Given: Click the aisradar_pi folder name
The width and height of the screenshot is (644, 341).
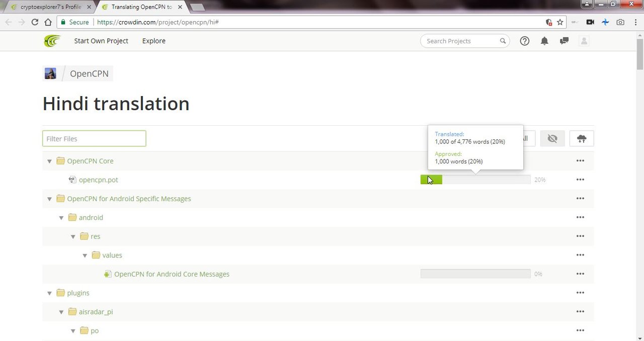Looking at the screenshot, I should click(96, 312).
